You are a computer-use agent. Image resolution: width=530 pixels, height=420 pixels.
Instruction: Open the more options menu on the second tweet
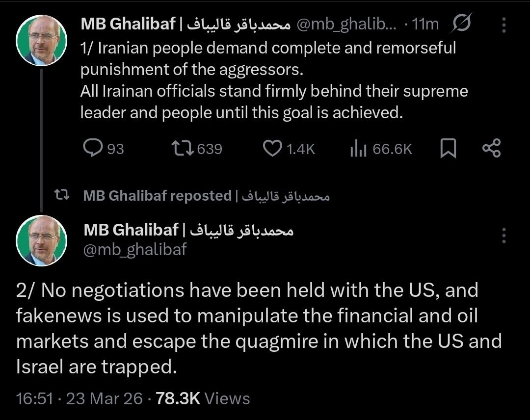pos(503,236)
